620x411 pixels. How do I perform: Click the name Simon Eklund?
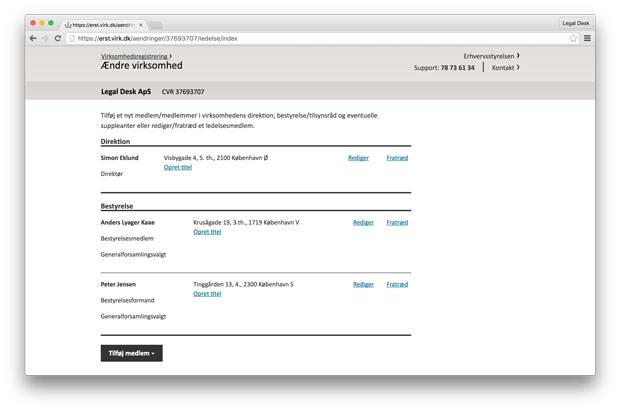click(119, 158)
